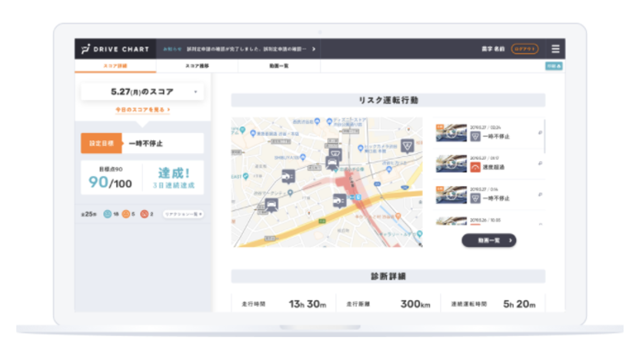This screenshot has width=644, height=351.
Task: Select the car-side map marker below SHIBUYA109
Action: (x=288, y=177)
